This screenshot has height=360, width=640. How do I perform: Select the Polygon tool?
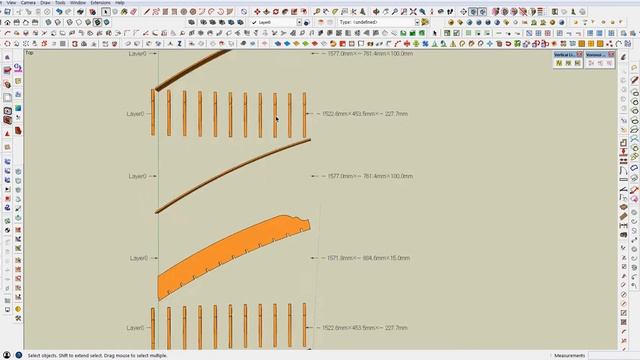coord(193,12)
